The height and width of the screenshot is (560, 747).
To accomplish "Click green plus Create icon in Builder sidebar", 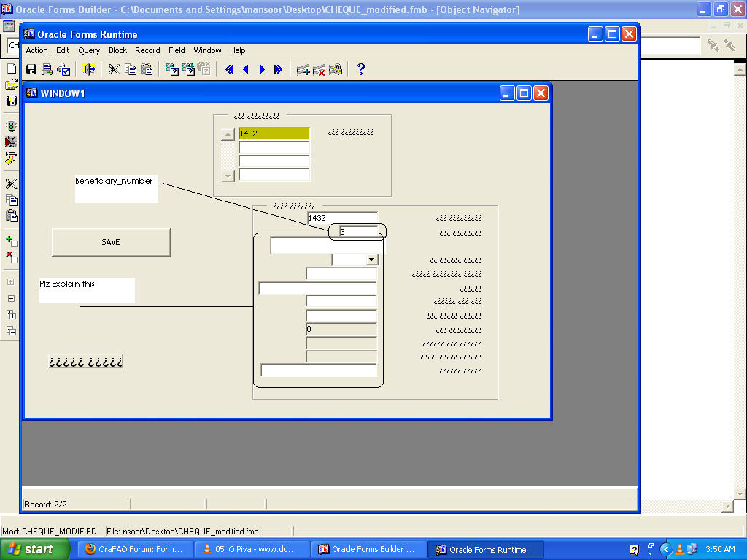I will [12, 241].
